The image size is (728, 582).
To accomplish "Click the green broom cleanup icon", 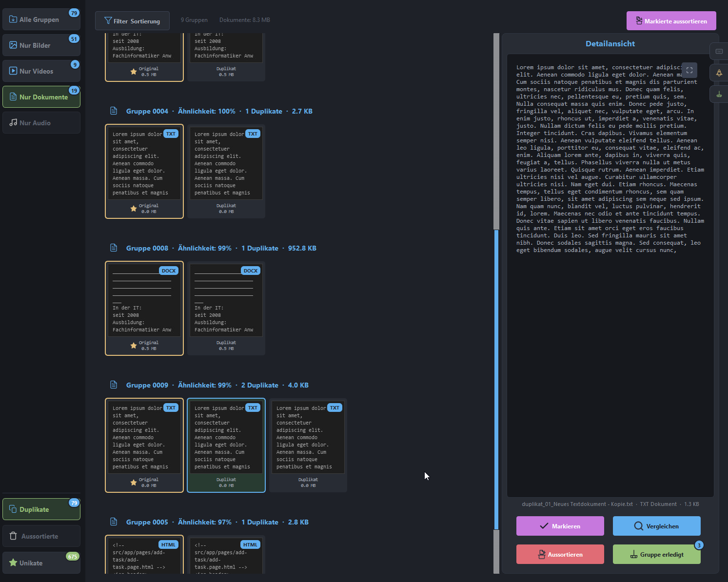I will click(719, 94).
